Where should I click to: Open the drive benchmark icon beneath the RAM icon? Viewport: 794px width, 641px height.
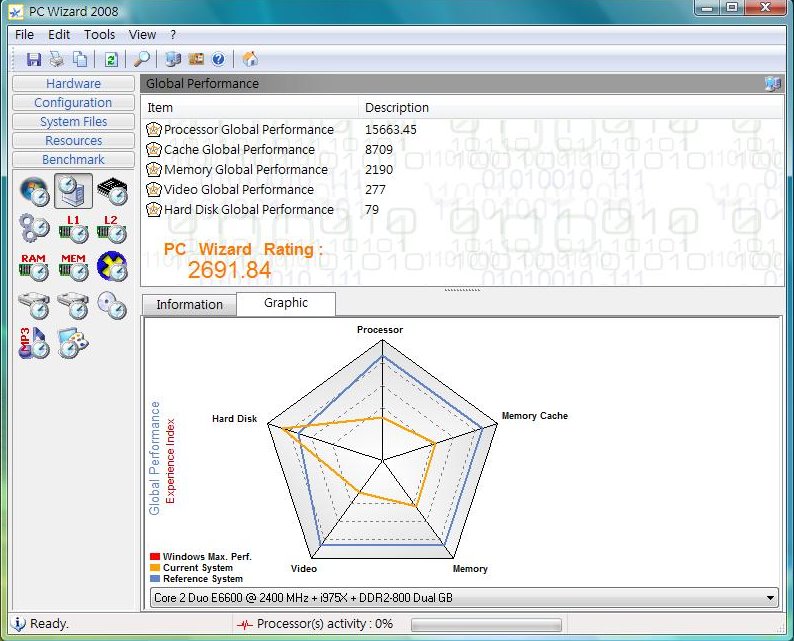pos(34,305)
